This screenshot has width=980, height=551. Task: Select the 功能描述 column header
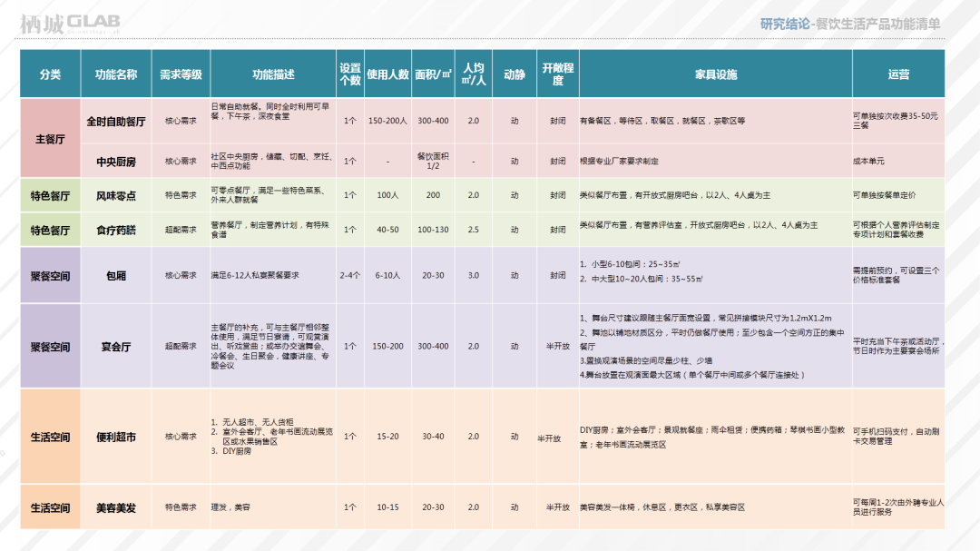tap(273, 74)
